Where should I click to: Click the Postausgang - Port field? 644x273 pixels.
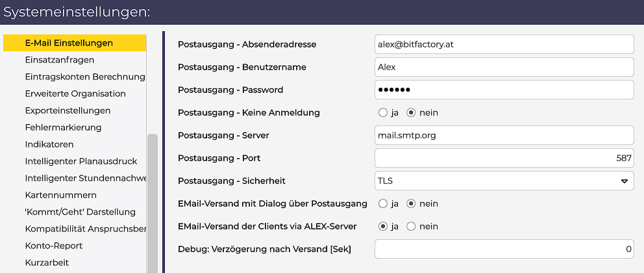click(504, 158)
